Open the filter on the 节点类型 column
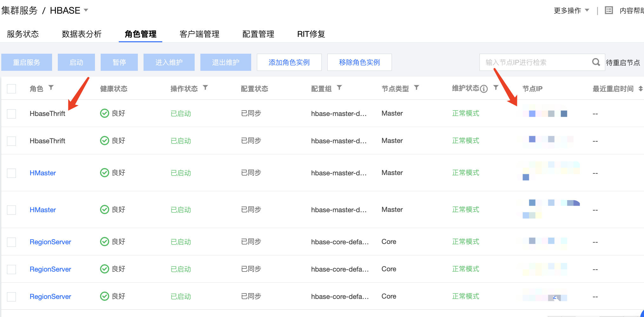The image size is (644, 317). click(417, 88)
